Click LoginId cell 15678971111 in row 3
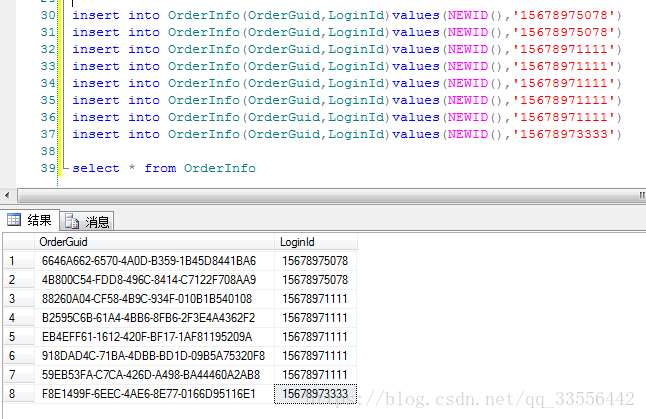The height and width of the screenshot is (419, 646). coord(316,299)
